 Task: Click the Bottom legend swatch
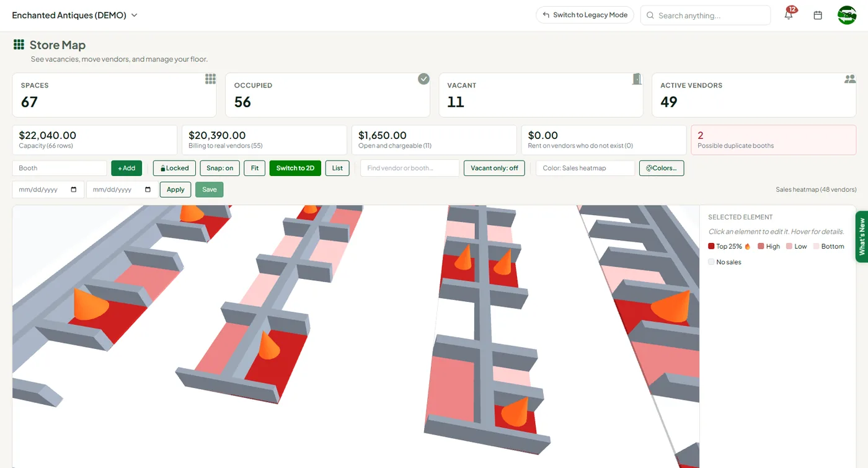click(x=817, y=247)
